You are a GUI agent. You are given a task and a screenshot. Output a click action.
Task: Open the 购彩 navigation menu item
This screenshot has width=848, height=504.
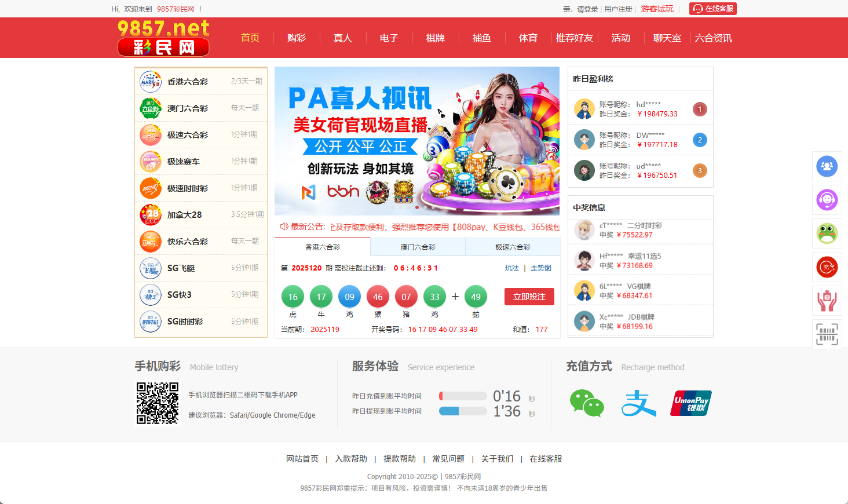pyautogui.click(x=296, y=38)
